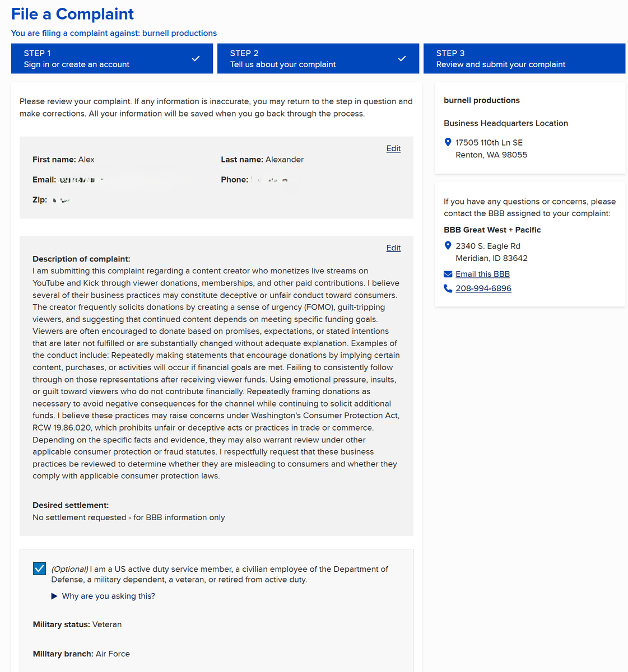Click the Military status: Veteran line

click(77, 624)
